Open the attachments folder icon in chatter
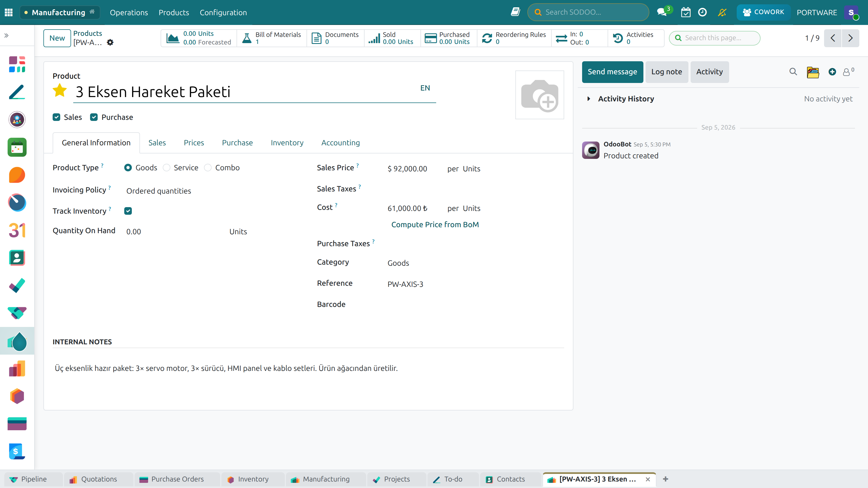 [813, 72]
